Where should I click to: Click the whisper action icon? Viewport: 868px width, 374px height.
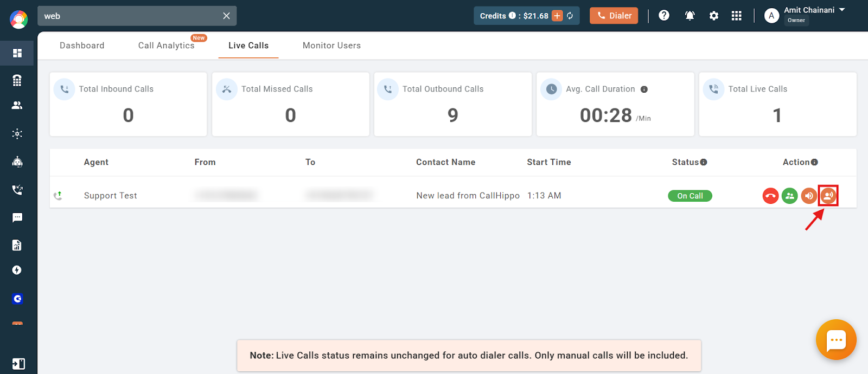(x=828, y=196)
